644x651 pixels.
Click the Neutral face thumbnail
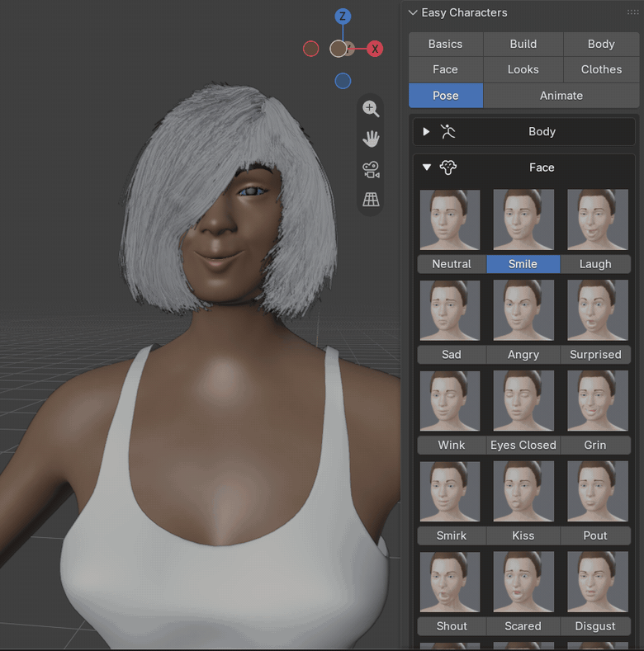pyautogui.click(x=450, y=219)
